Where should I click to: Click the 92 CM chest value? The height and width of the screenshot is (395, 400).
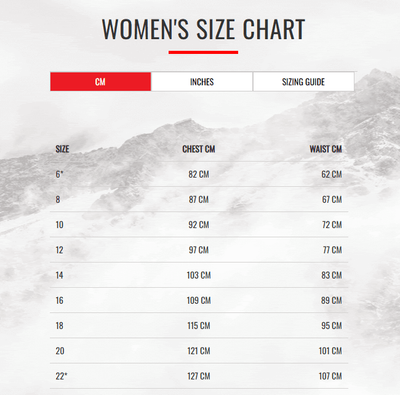tap(199, 225)
